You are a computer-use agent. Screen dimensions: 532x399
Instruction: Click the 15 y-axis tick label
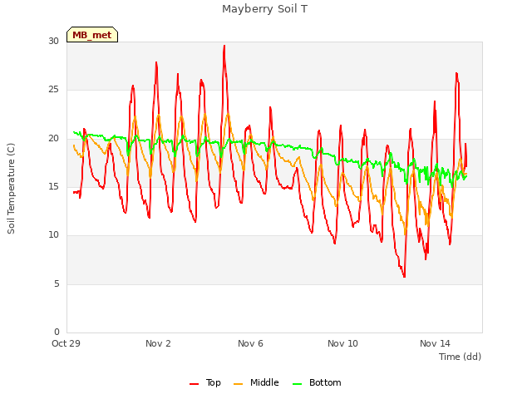(x=53, y=186)
